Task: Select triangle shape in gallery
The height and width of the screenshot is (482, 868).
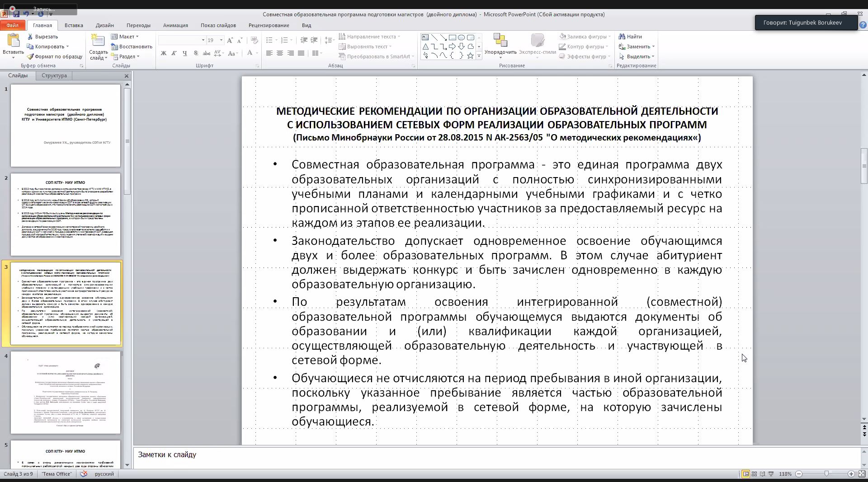Action: click(x=425, y=47)
